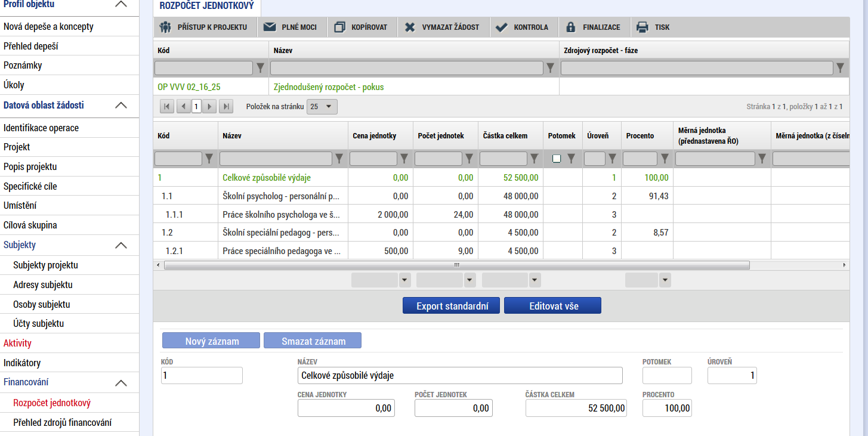Click filter funnel for Potomek column
The width and height of the screenshot is (868, 436).
tap(571, 159)
